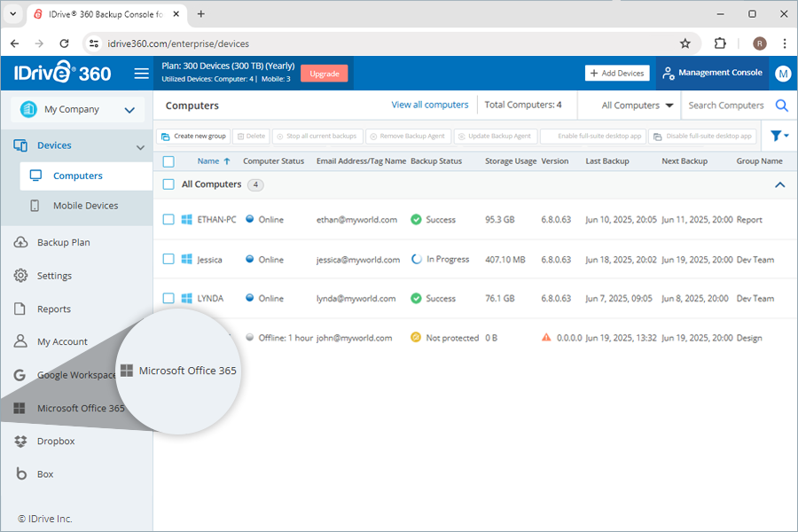Collapse the All Computers group chevron
Screen dimensions: 798x532
(780, 184)
